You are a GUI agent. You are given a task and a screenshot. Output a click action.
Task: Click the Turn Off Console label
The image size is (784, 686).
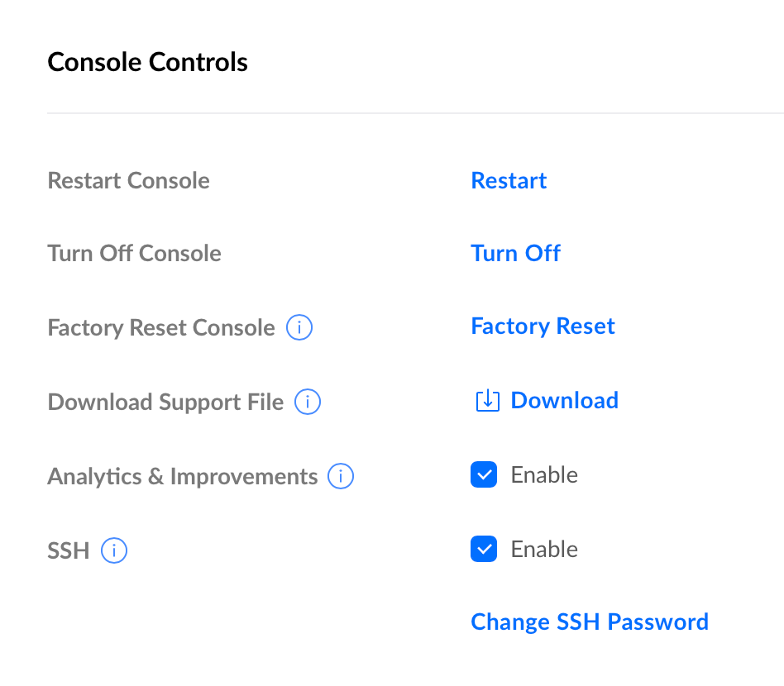pos(134,254)
